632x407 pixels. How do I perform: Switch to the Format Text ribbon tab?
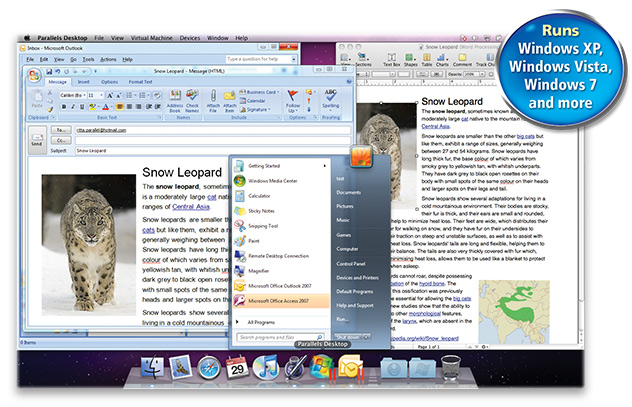click(140, 82)
